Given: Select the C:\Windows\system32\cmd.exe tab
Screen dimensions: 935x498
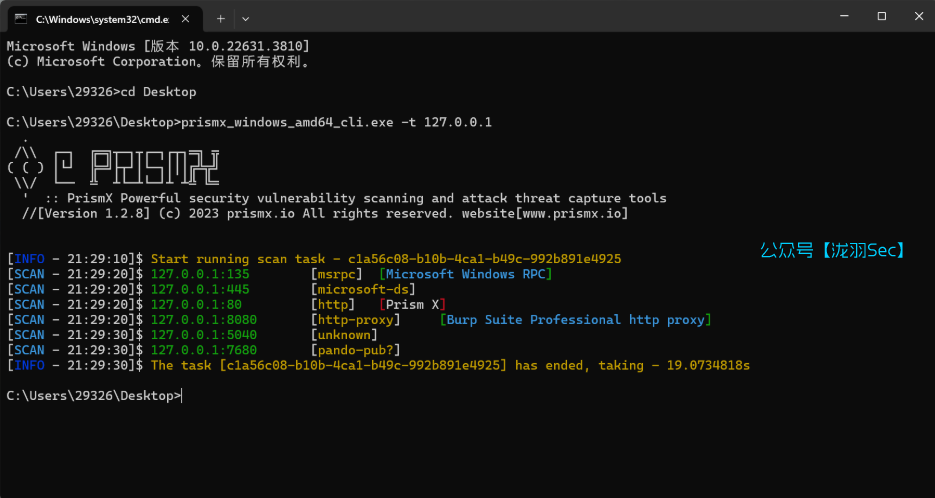Looking at the screenshot, I should [98, 18].
